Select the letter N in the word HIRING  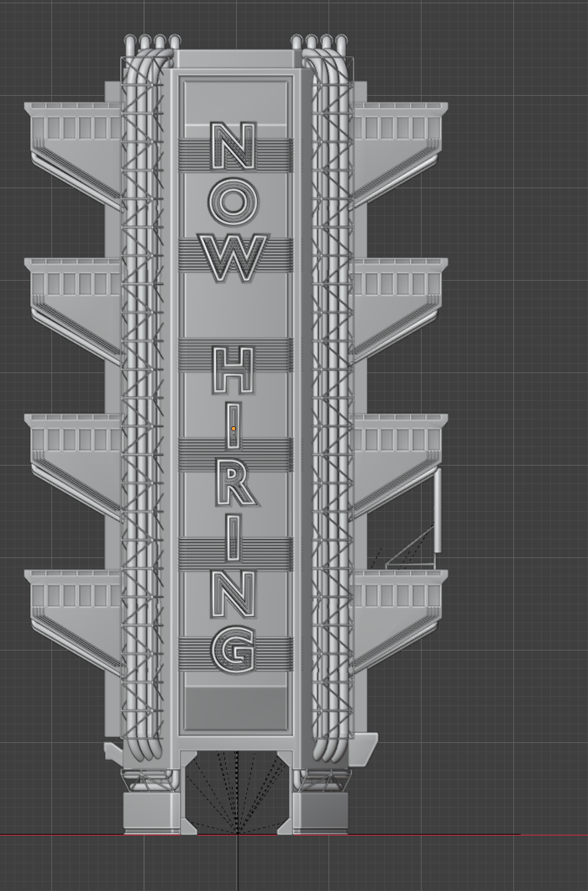click(234, 594)
